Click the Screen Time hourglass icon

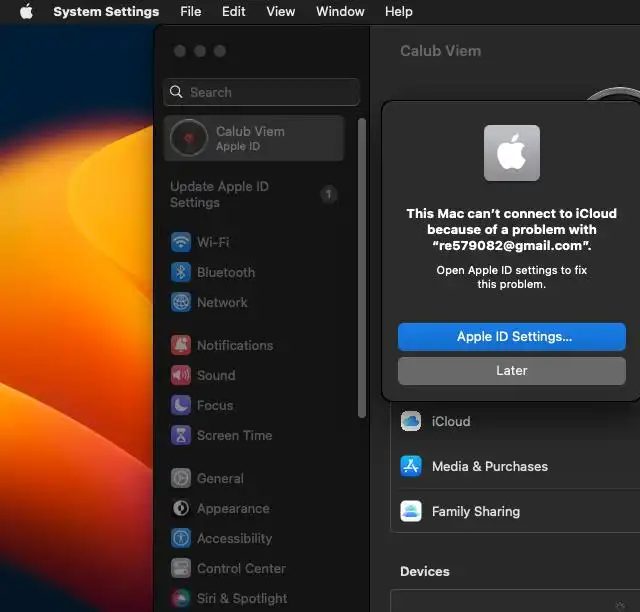click(181, 435)
